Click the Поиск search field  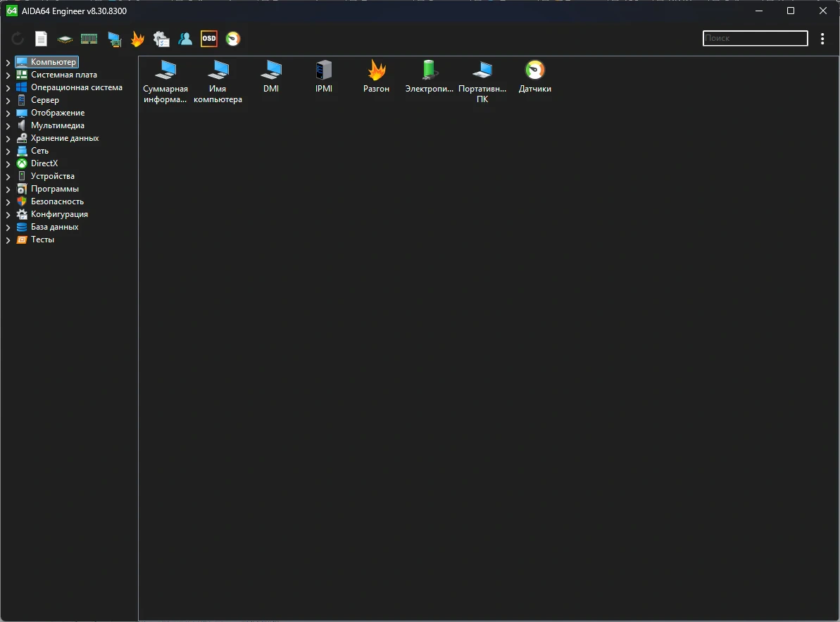pyautogui.click(x=755, y=38)
